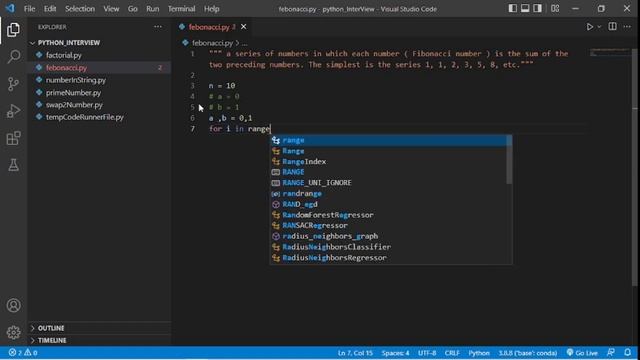Open Customize Layout icon

[x=555, y=8]
